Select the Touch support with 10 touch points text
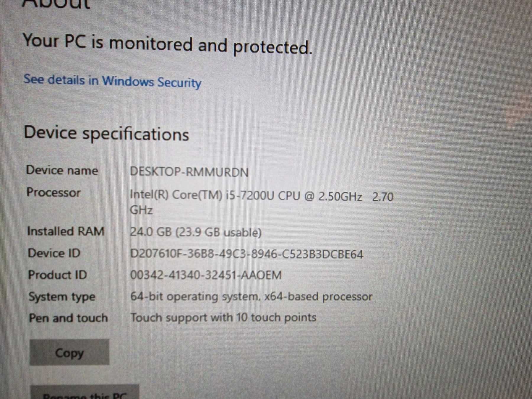Screen dimensions: 532x399 point(223,317)
